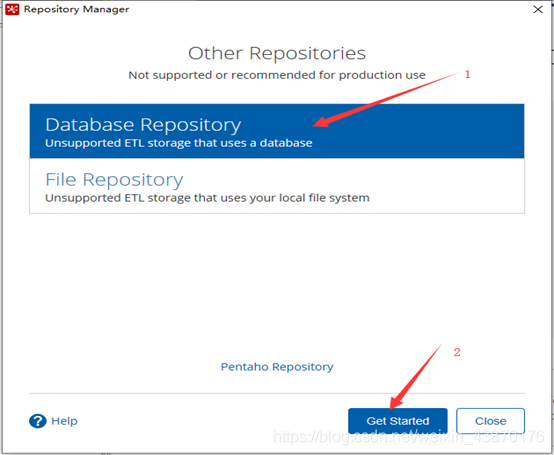The image size is (554, 455).
Task: Close the Repository Manager window with X
Action: [x=538, y=9]
